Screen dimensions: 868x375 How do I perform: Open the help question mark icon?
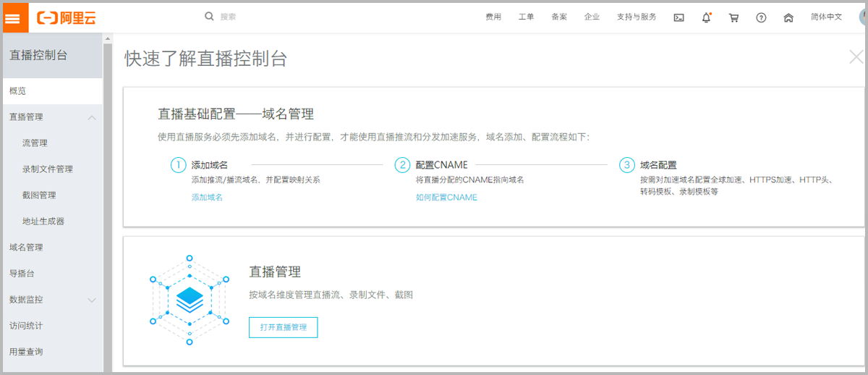coord(761,17)
